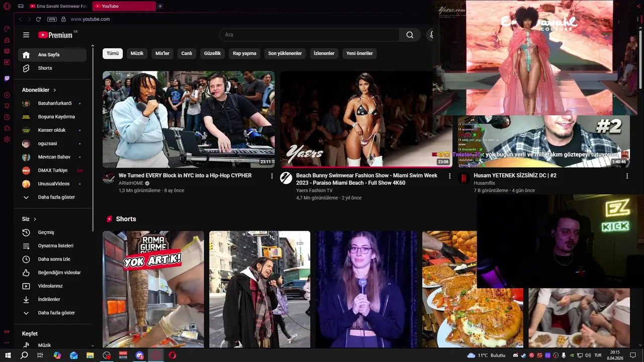
Task: Open Windows taskbar search
Action: [24, 355]
